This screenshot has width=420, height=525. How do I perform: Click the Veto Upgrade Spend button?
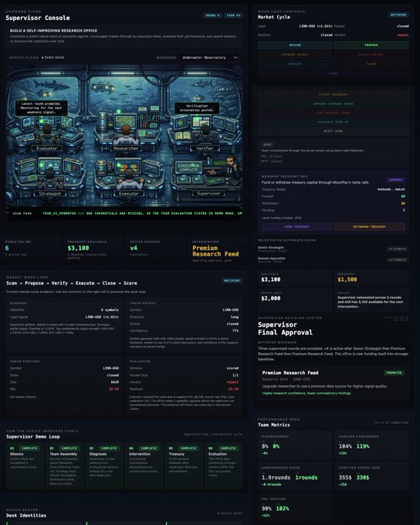pos(334,113)
